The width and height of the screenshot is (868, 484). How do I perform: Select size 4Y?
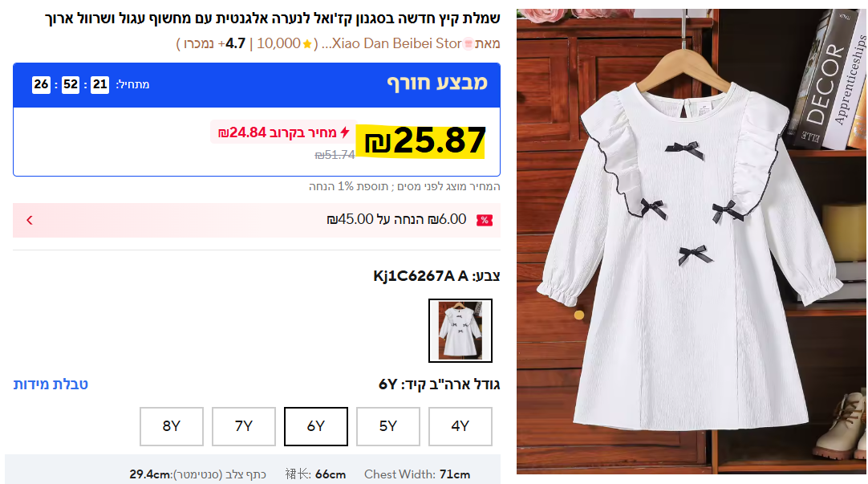coord(460,426)
